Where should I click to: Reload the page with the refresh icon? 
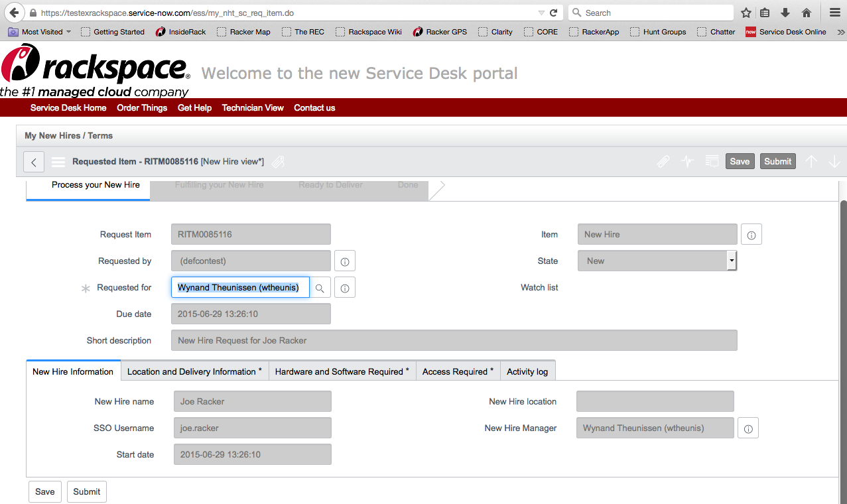point(553,13)
